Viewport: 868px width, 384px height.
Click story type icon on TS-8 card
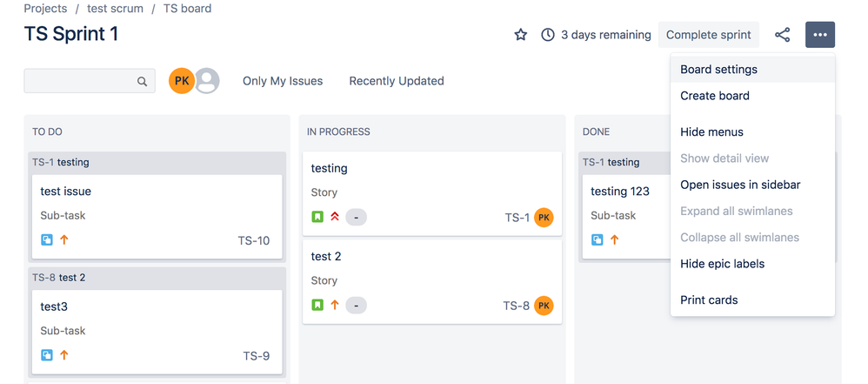317,306
